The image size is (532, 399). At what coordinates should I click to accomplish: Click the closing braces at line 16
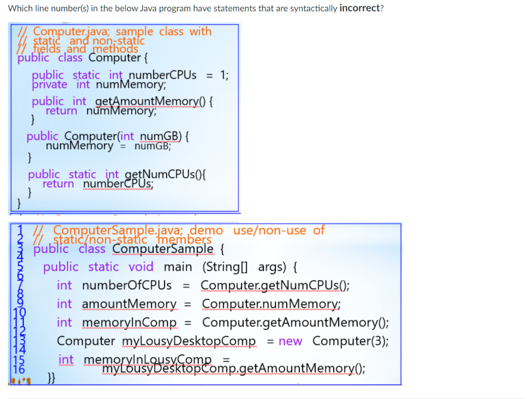(x=51, y=378)
